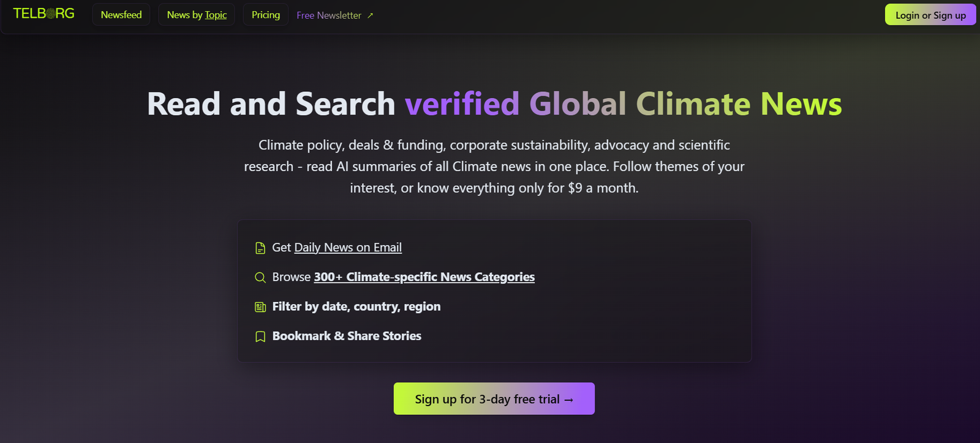Open the Newsfeed page
This screenshot has height=443, width=980.
pos(121,15)
